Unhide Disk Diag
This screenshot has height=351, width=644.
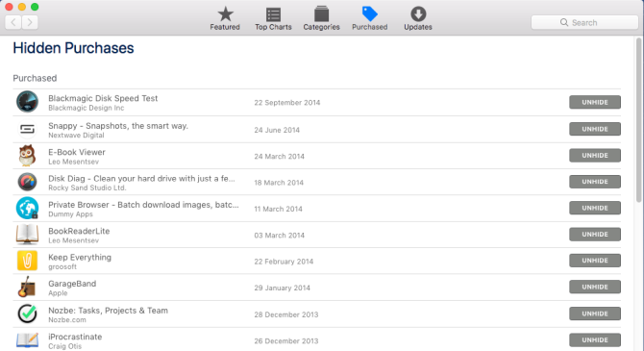tap(595, 182)
